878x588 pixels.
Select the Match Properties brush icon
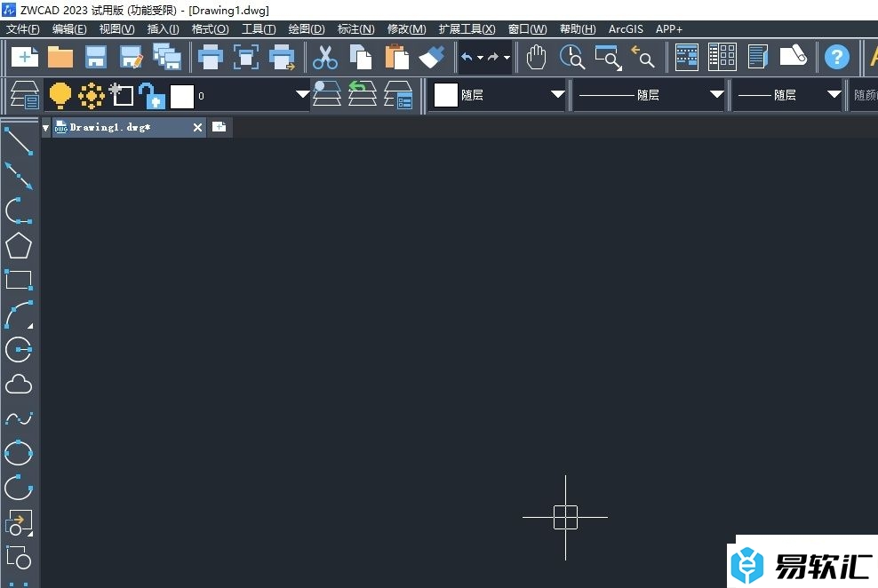432,57
